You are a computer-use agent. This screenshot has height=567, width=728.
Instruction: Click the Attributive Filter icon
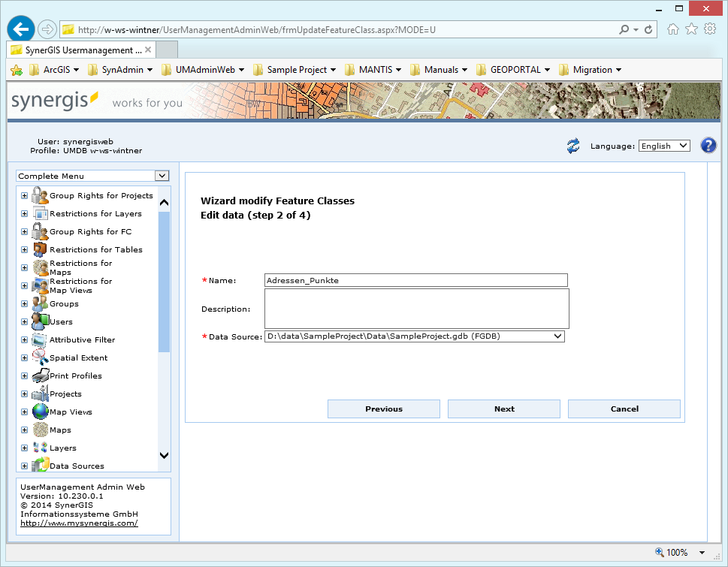pyautogui.click(x=39, y=339)
